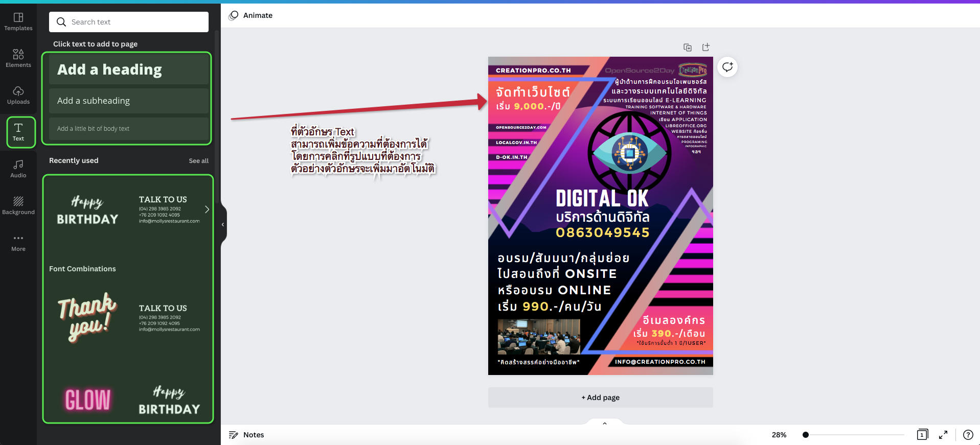Open the Audio panel icon

coord(18,169)
